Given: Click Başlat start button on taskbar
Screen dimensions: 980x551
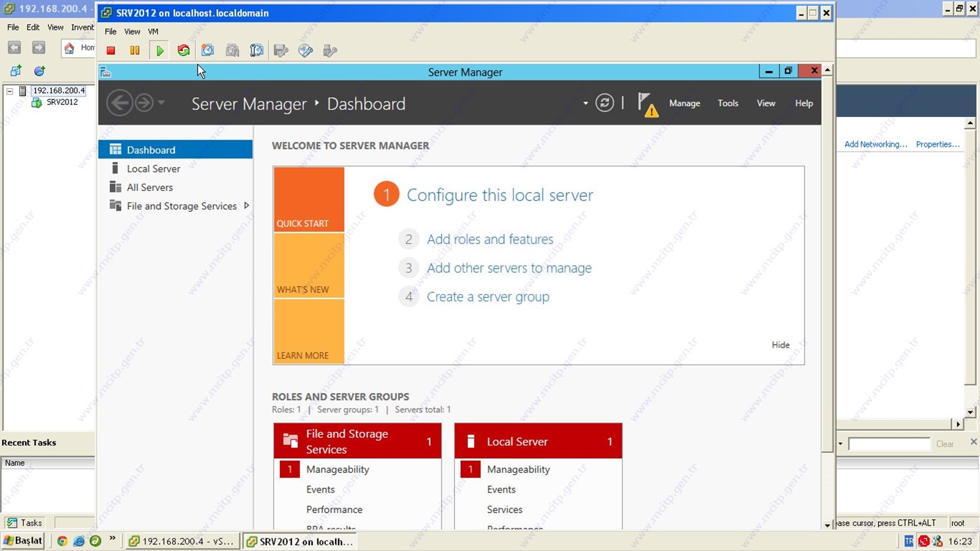Looking at the screenshot, I should pos(23,541).
